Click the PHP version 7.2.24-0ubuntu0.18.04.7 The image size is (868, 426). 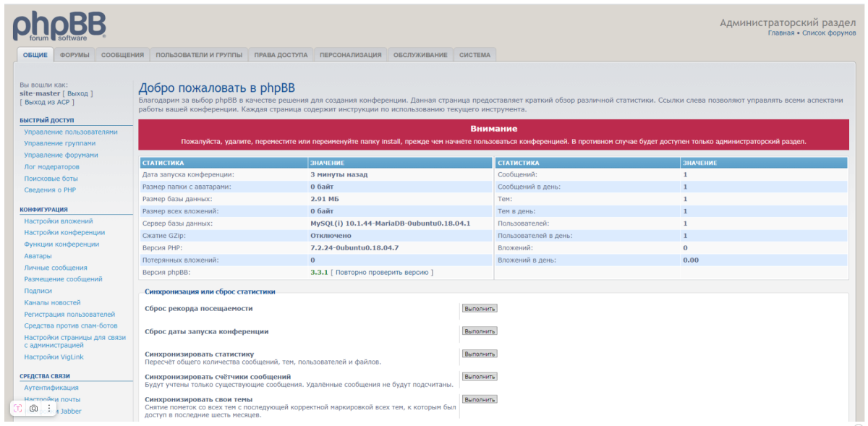[x=354, y=247]
